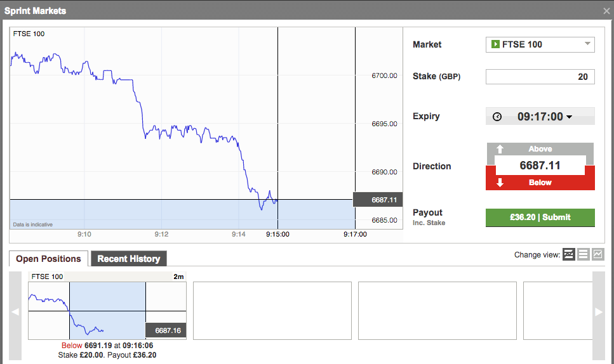Click the FTSE 100 chart title label

click(x=29, y=34)
